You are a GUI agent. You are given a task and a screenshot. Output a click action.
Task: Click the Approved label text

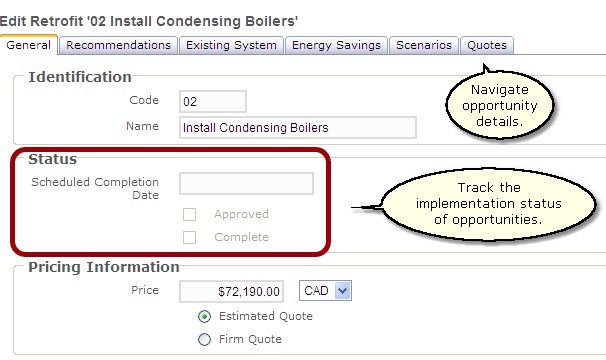tap(241, 214)
